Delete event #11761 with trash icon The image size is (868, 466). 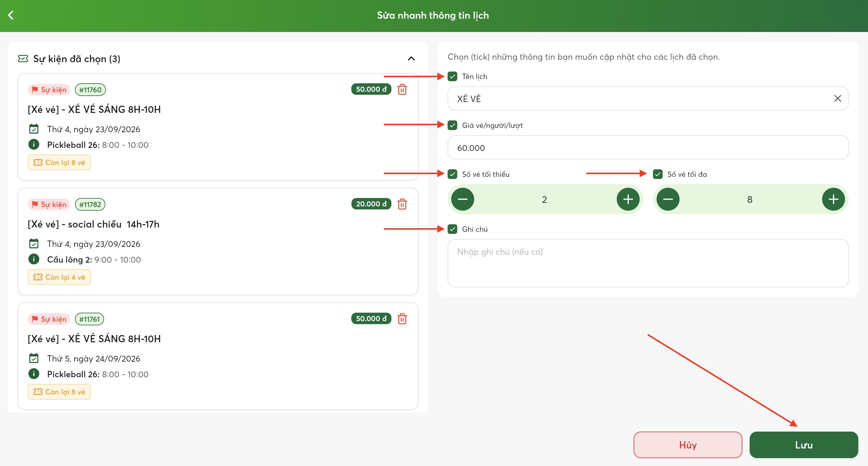tap(402, 318)
